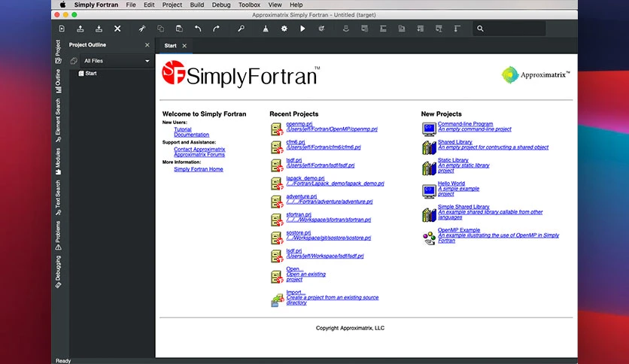Screen dimensions: 629x364
Task: Click the Save File download-arrow icon
Action: [x=99, y=29]
